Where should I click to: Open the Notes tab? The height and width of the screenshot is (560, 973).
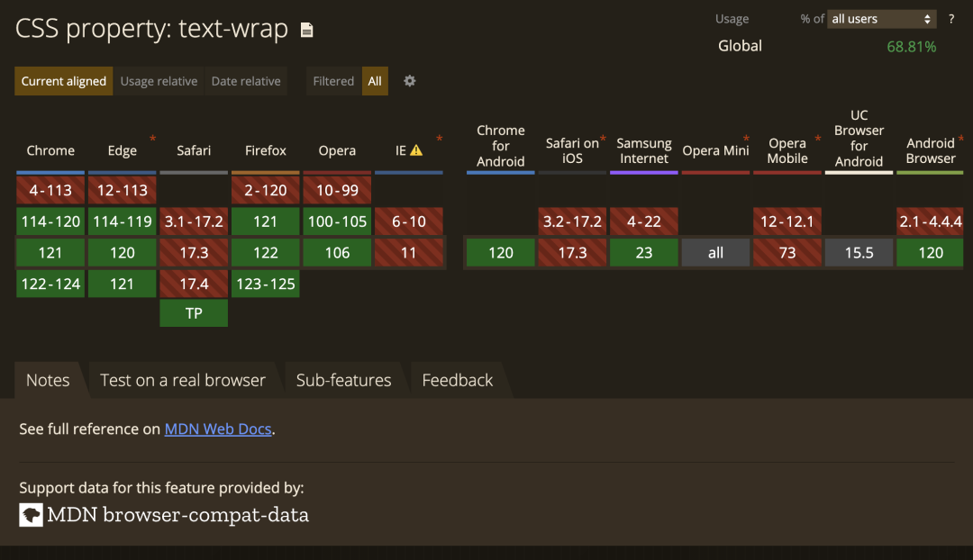coord(48,380)
